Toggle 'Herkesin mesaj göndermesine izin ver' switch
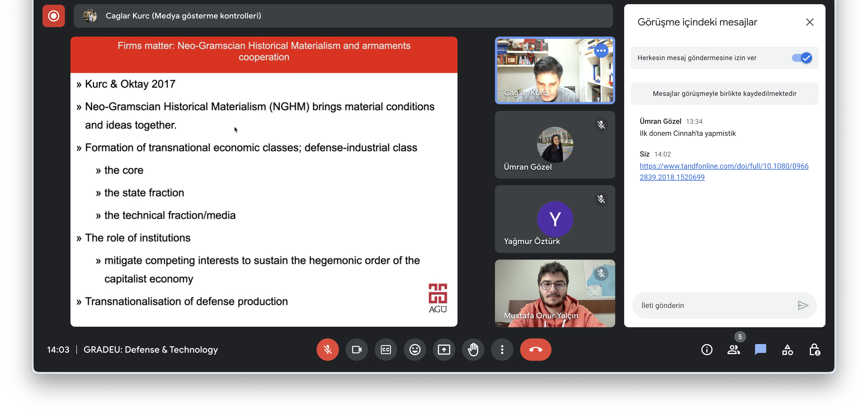 pos(802,58)
